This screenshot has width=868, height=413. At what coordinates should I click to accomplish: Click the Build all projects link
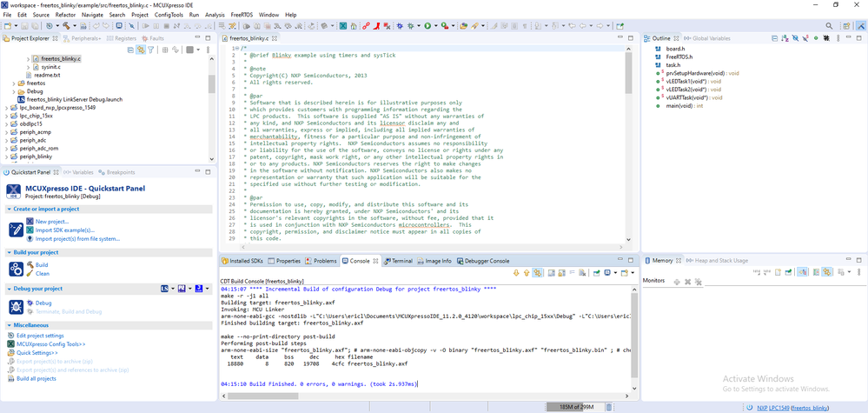pyautogui.click(x=36, y=379)
